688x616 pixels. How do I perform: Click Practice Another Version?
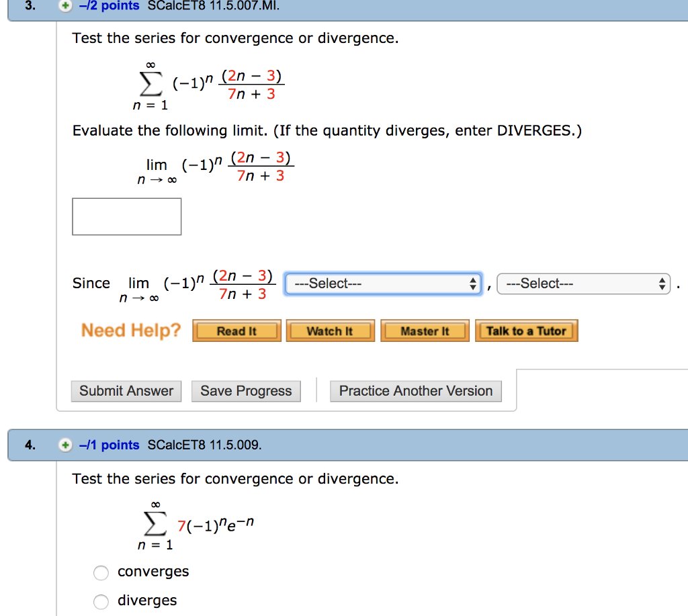[x=415, y=391]
